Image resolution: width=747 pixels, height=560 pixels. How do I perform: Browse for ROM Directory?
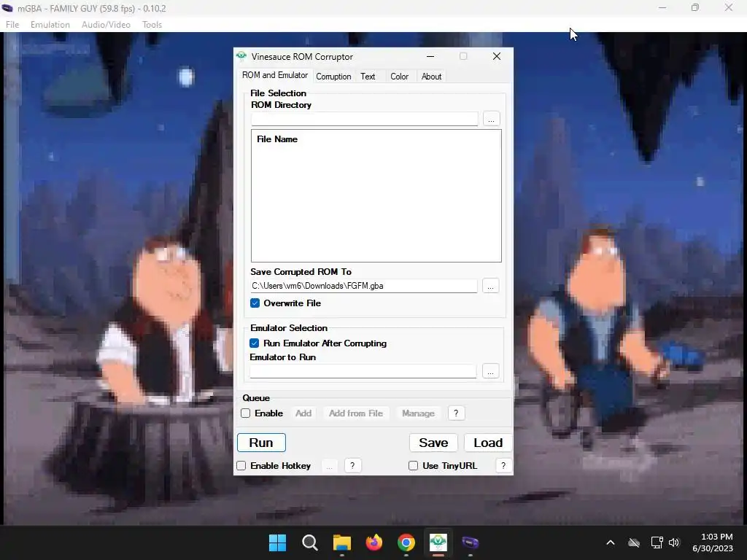coord(491,119)
